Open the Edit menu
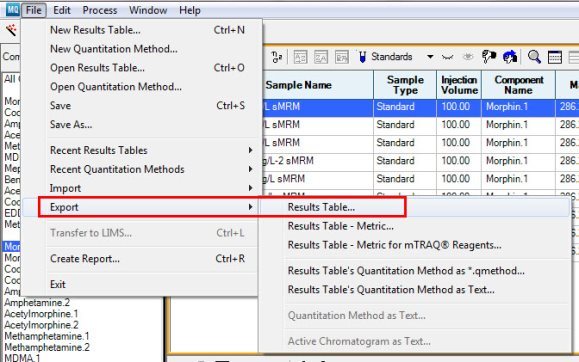The height and width of the screenshot is (362, 579). 62,10
